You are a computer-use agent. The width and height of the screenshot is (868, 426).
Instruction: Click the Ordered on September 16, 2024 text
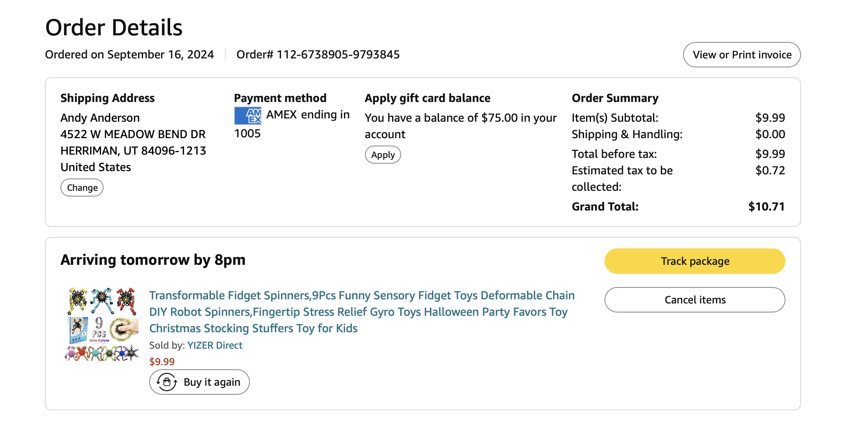point(129,55)
